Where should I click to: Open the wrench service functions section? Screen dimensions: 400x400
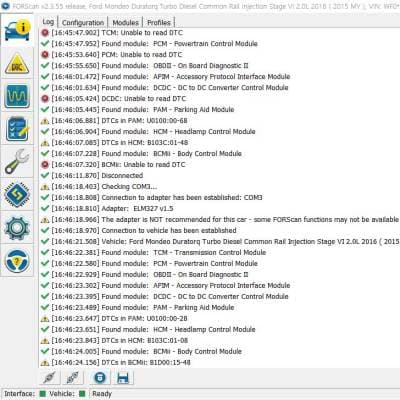coord(17,162)
